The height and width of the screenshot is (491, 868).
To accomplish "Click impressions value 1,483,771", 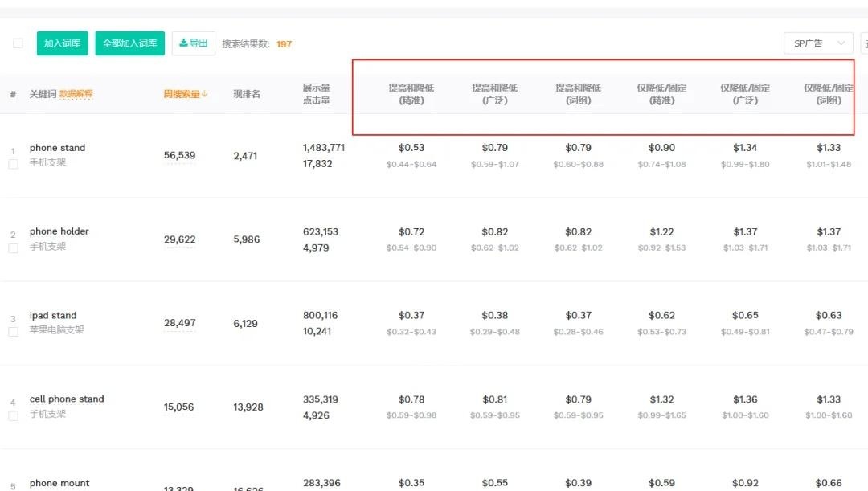I will 324,148.
